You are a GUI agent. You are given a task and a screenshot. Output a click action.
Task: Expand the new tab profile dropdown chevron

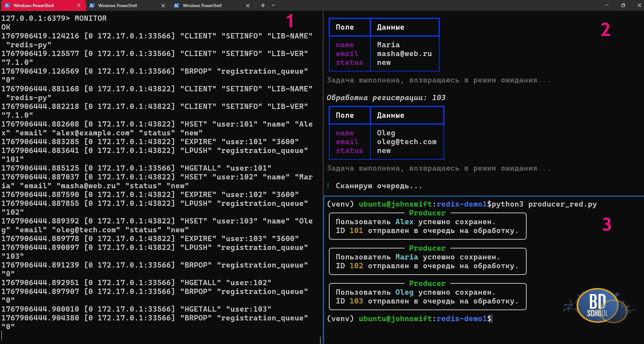pos(273,5)
